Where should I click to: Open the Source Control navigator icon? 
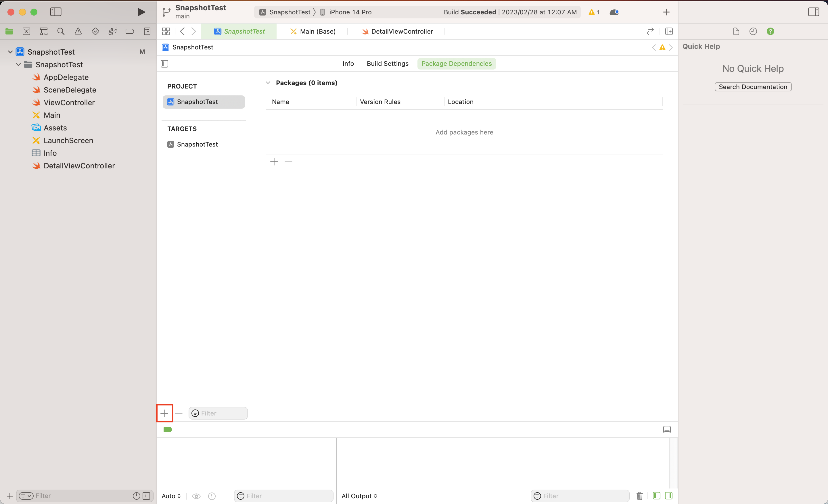[26, 31]
